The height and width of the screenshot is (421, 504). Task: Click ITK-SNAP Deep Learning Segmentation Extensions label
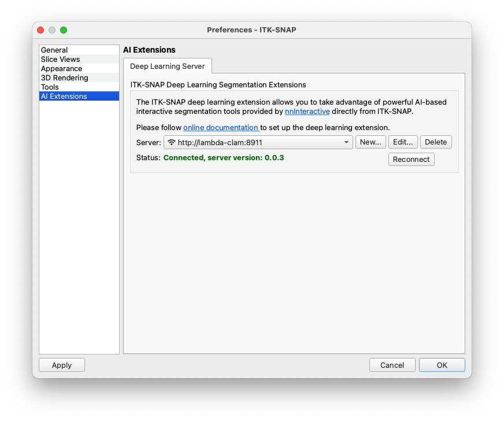pos(218,84)
